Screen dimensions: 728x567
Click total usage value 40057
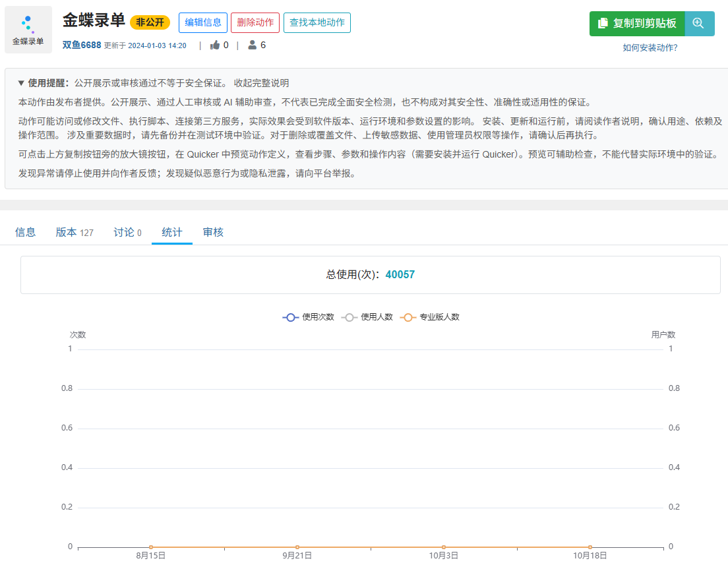(x=400, y=274)
